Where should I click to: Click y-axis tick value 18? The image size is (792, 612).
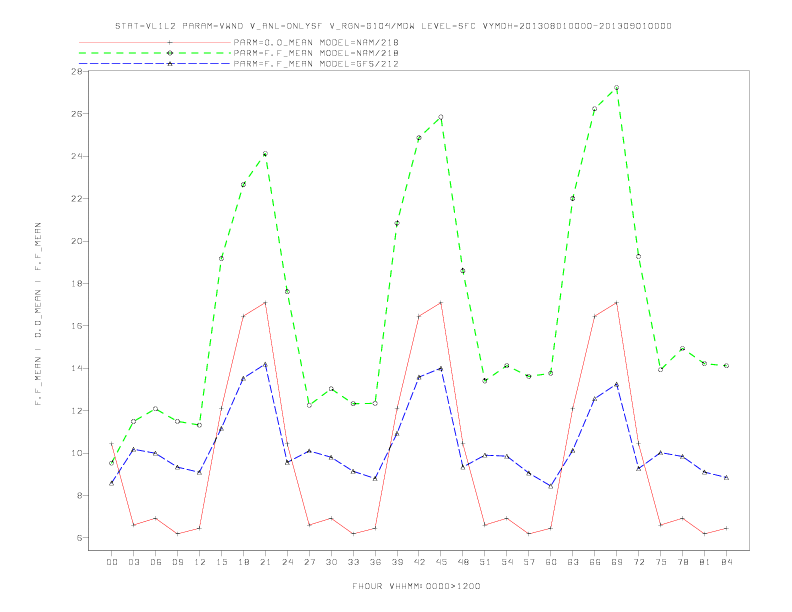click(77, 283)
